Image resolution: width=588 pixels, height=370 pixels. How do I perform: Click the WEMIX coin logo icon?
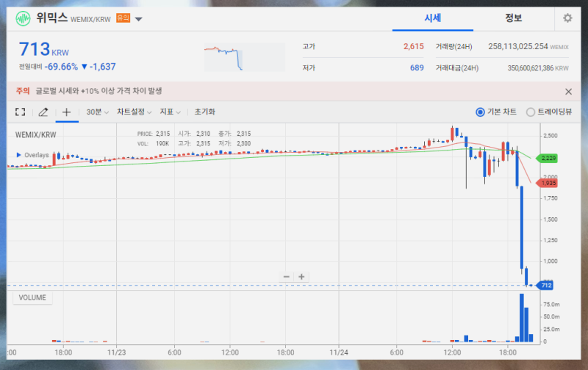tap(23, 18)
